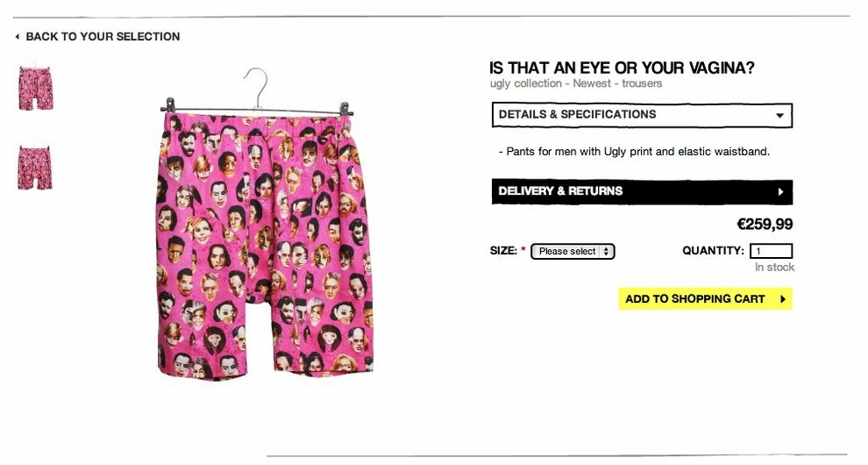This screenshot has height=465, width=868.
Task: Click into the Quantity input field
Action: click(772, 251)
